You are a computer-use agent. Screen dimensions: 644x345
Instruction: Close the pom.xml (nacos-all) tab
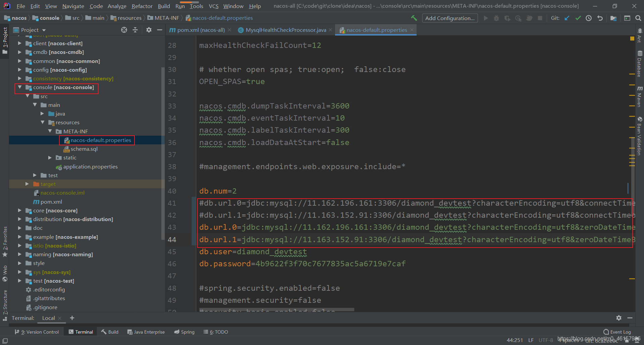229,30
